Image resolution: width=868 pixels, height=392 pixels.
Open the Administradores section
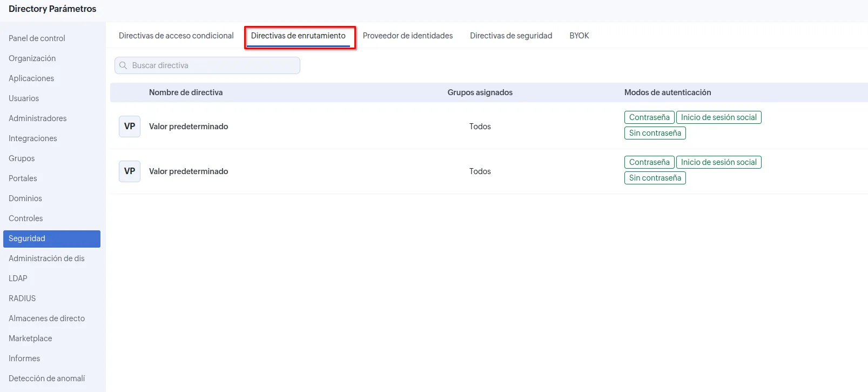click(38, 118)
